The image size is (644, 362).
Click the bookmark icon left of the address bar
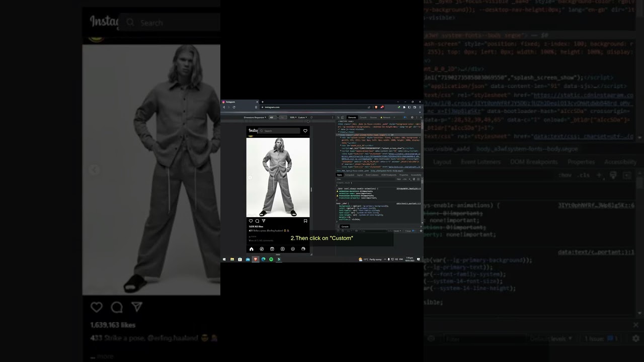(x=256, y=107)
